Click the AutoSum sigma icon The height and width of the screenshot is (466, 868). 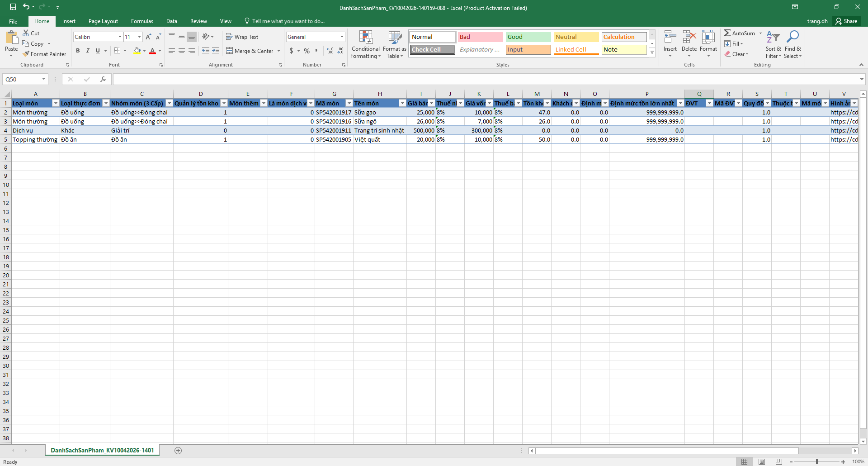click(x=727, y=33)
